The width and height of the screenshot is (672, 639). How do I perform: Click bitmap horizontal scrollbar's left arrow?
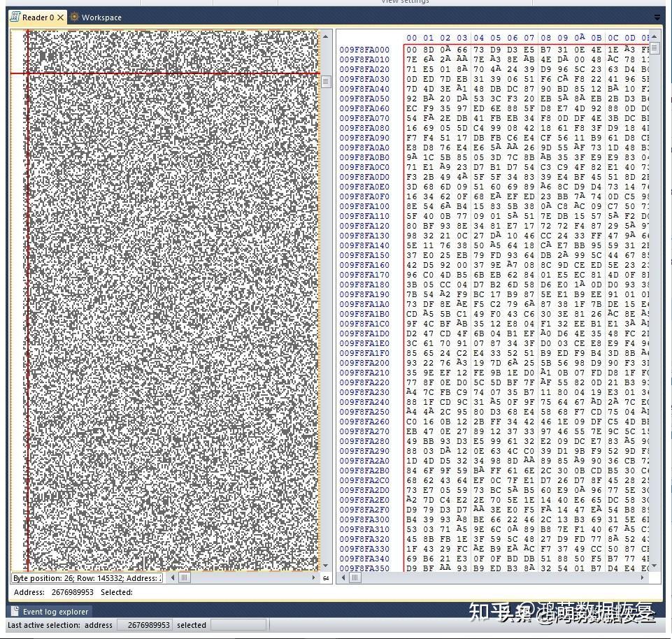172,577
